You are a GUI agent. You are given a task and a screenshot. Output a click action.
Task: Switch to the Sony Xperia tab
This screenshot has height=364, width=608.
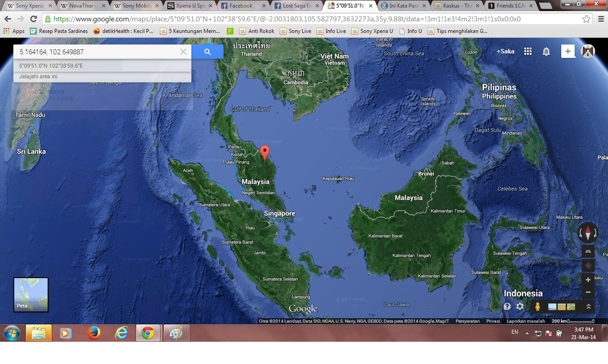(x=29, y=6)
